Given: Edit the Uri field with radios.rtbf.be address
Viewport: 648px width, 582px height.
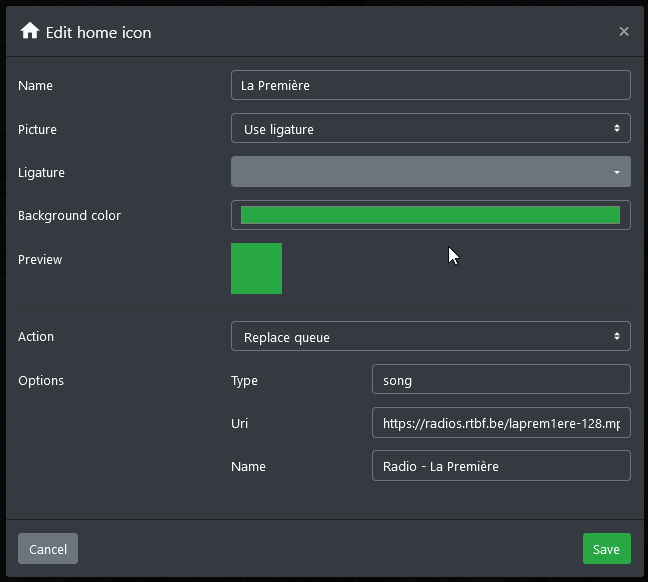Looking at the screenshot, I should (501, 423).
